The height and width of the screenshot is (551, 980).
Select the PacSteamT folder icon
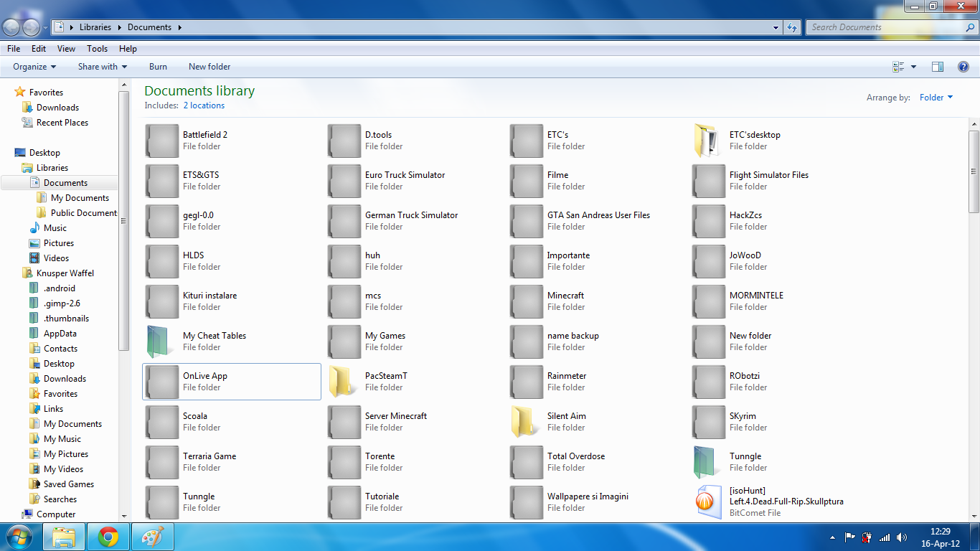[x=344, y=382]
